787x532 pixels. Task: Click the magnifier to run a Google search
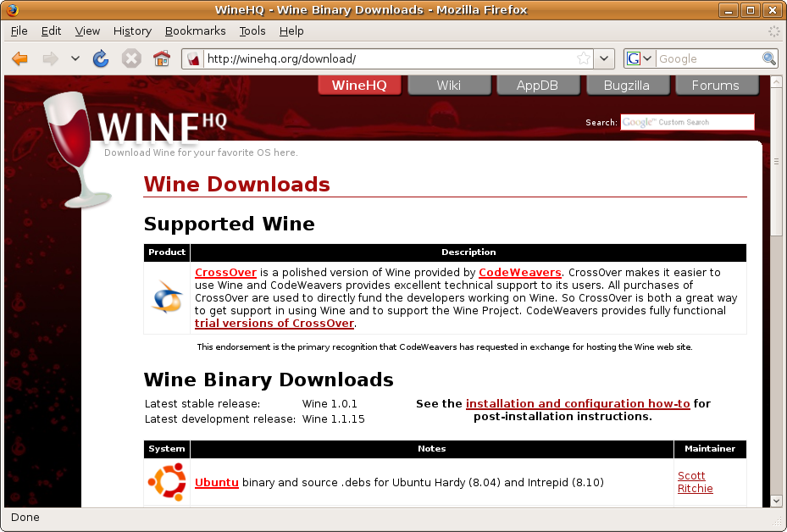(x=768, y=58)
